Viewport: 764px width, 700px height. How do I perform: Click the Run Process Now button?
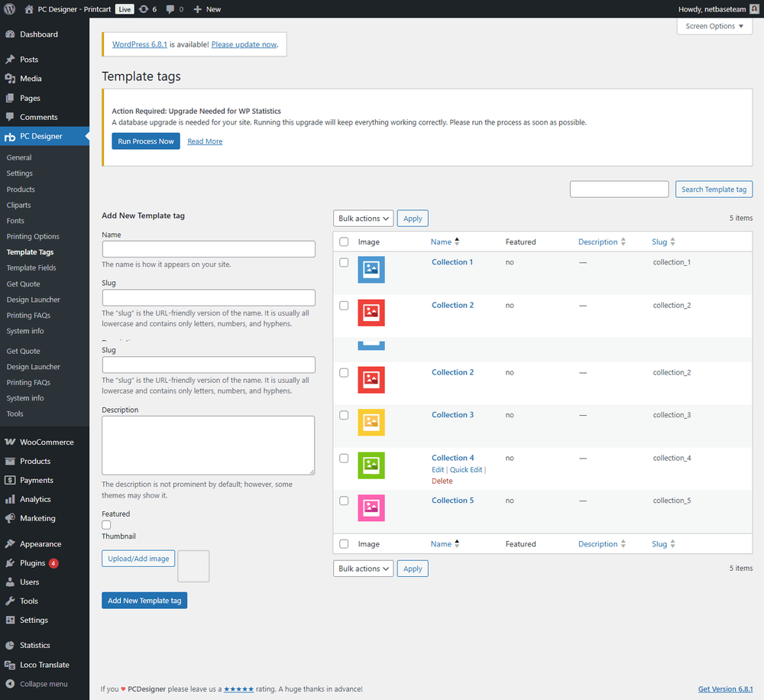click(x=146, y=141)
